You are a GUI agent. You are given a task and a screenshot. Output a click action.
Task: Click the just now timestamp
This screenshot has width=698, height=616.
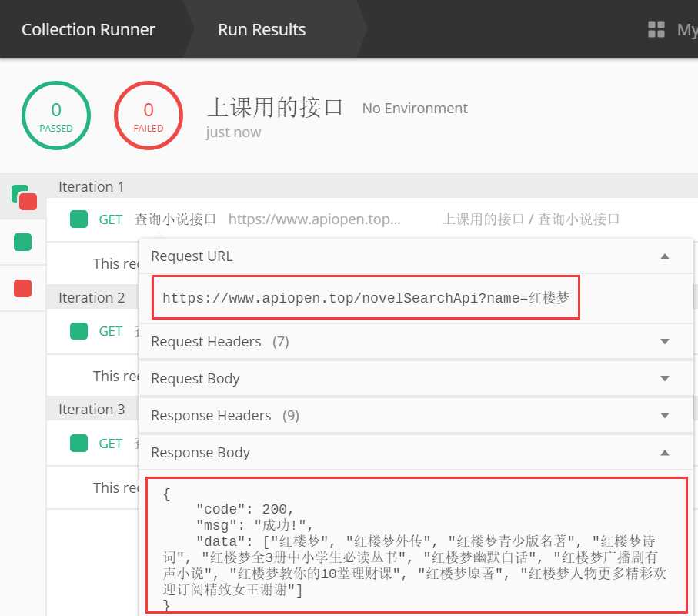(233, 132)
